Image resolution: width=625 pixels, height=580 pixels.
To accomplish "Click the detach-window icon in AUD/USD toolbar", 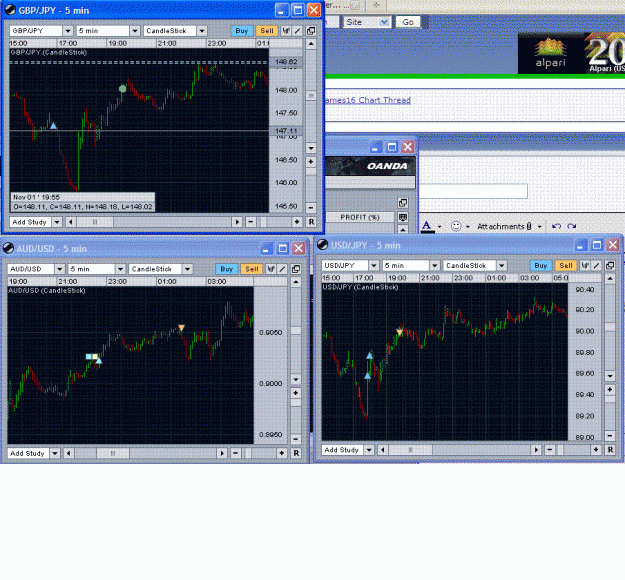I will tap(296, 269).
